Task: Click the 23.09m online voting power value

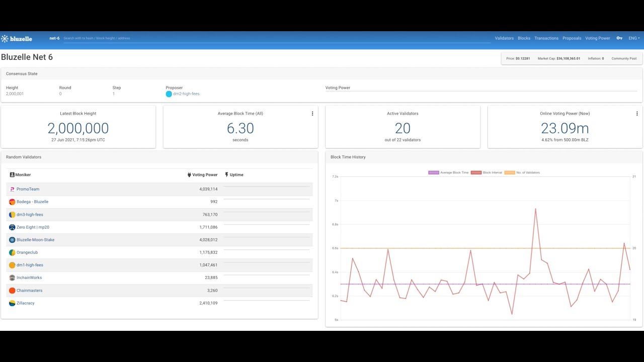Action: click(x=565, y=128)
